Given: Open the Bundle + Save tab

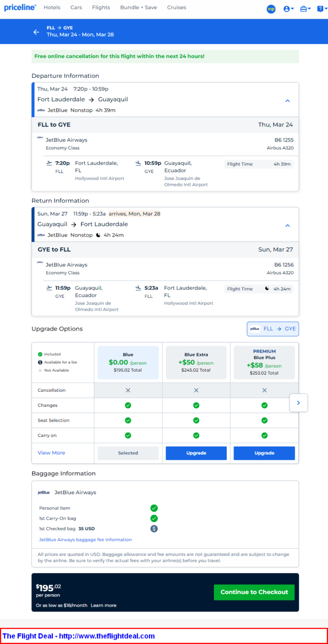Looking at the screenshot, I should click(x=139, y=7).
